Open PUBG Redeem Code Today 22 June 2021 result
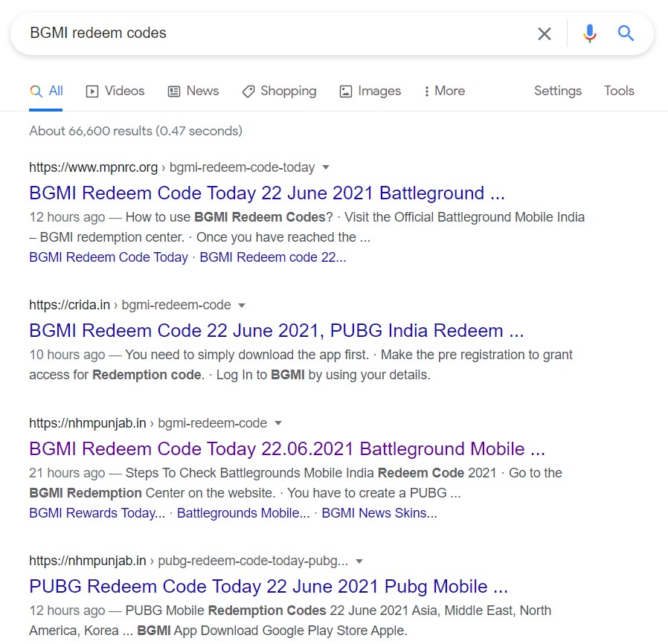The height and width of the screenshot is (644, 668). coord(269,587)
